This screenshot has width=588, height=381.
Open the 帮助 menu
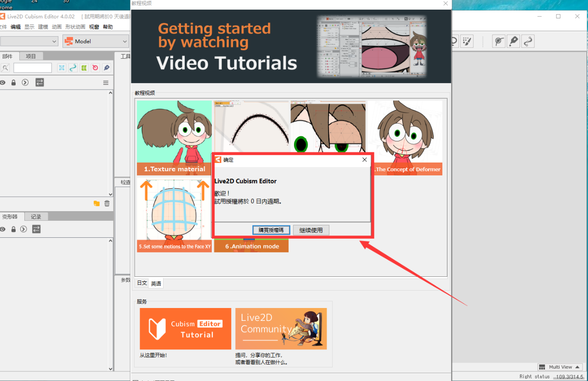(x=108, y=27)
